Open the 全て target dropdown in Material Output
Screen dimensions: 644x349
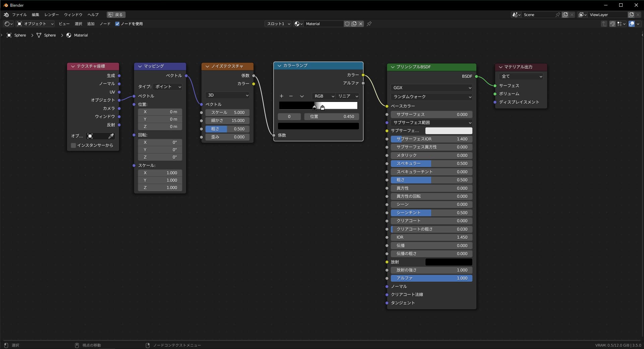point(521,76)
